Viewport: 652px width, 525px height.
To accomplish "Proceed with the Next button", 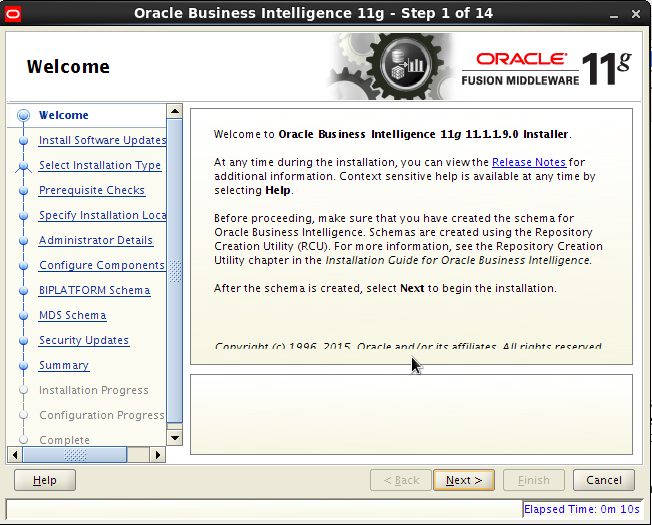I will click(464, 480).
